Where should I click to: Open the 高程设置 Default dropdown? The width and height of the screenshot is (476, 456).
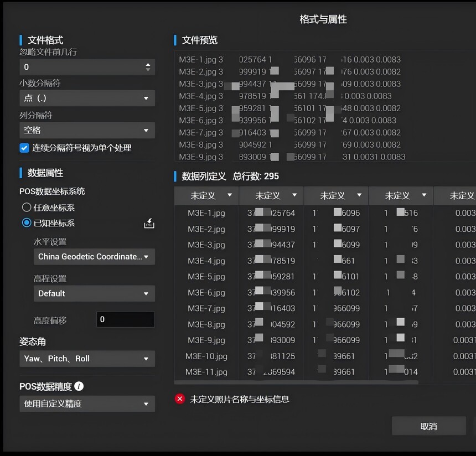tap(94, 293)
